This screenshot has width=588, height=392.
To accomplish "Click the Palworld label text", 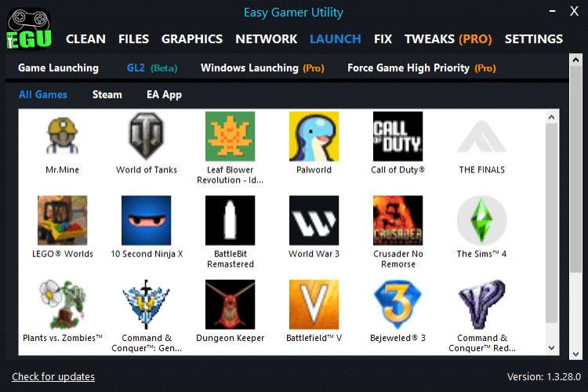I will (314, 170).
